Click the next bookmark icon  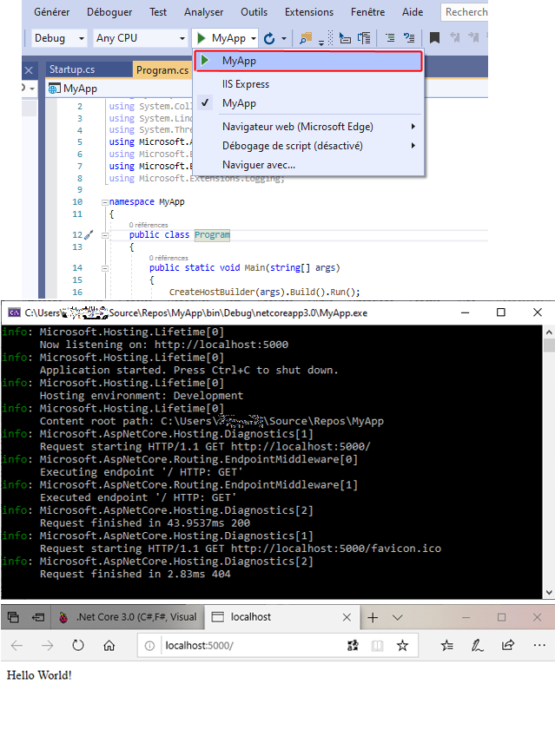click(x=473, y=38)
